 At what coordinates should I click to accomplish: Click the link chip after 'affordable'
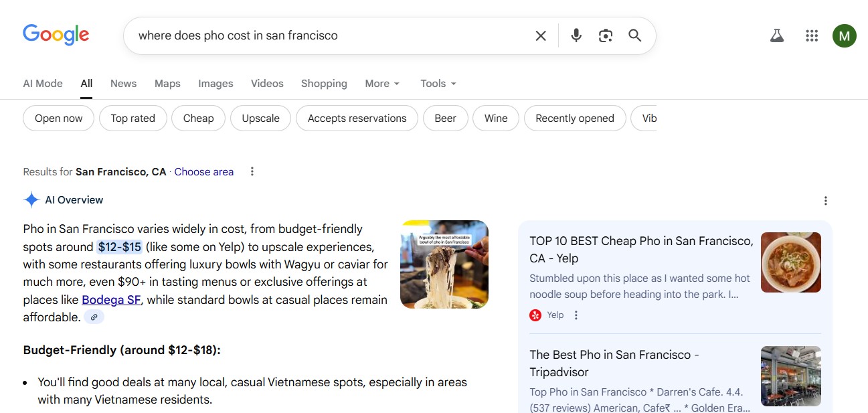click(94, 317)
